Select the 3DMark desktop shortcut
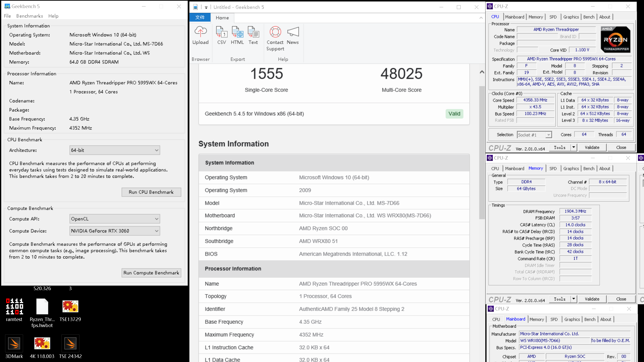 coord(14,347)
